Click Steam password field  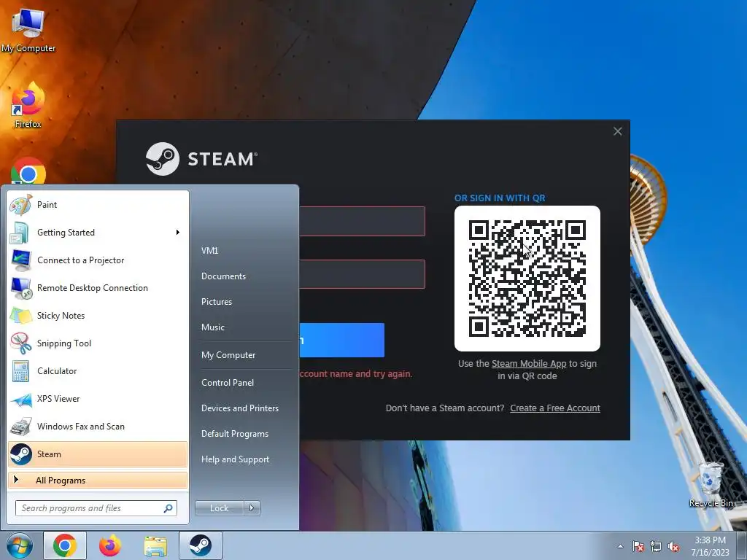click(x=362, y=274)
